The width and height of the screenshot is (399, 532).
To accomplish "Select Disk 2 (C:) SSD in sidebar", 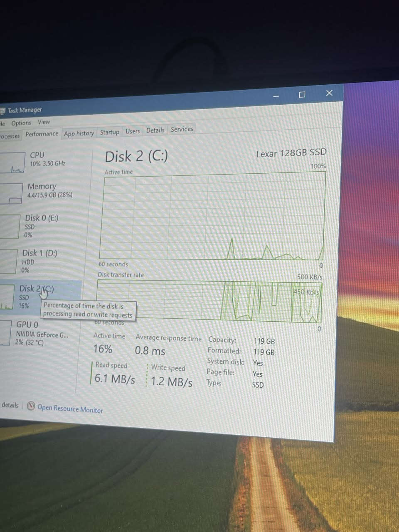I will tap(36, 296).
